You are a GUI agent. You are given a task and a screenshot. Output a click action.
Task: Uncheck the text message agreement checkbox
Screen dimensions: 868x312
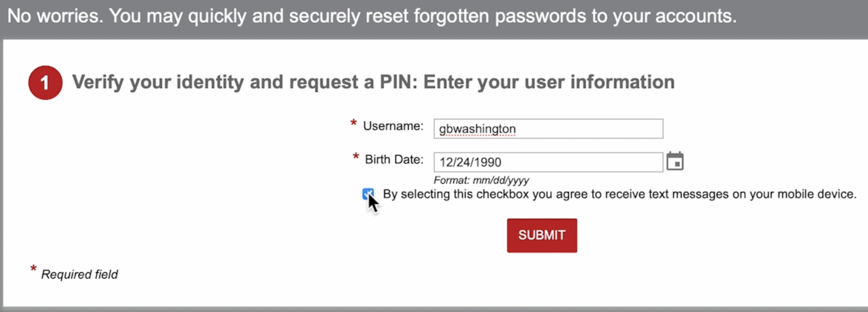368,194
